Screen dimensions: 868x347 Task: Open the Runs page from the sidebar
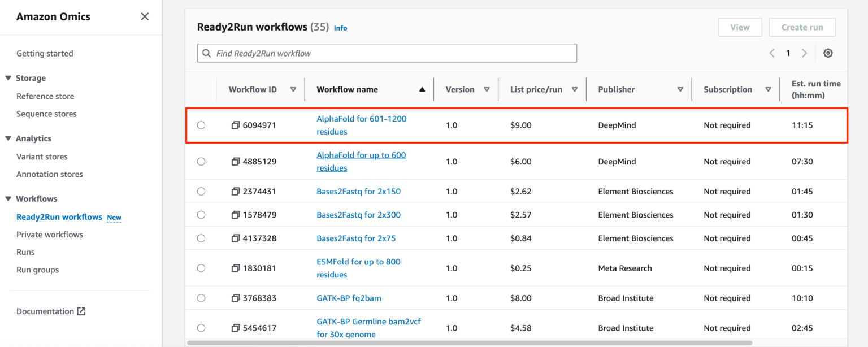point(25,251)
